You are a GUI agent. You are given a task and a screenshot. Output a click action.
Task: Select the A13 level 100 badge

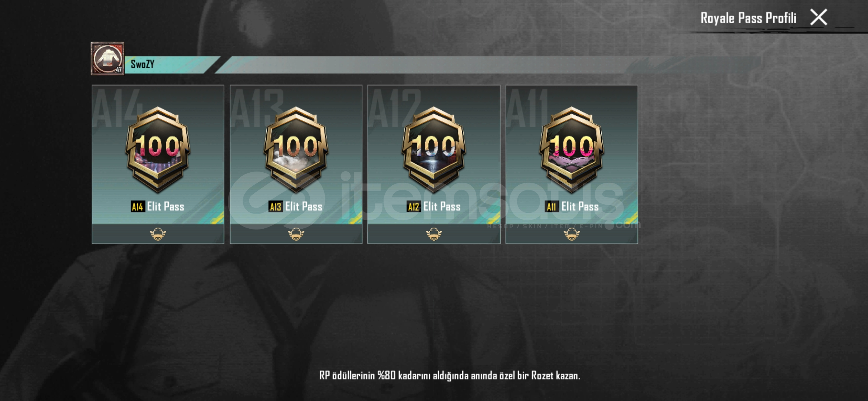click(296, 149)
